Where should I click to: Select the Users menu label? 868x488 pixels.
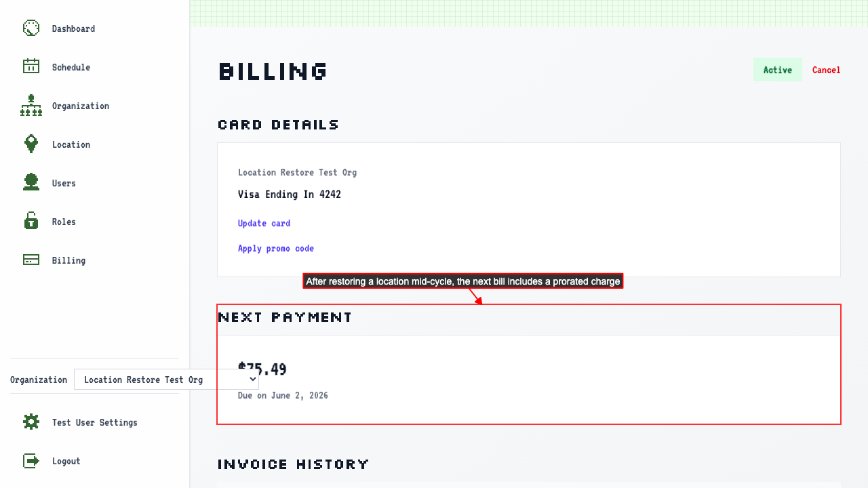pos(64,183)
